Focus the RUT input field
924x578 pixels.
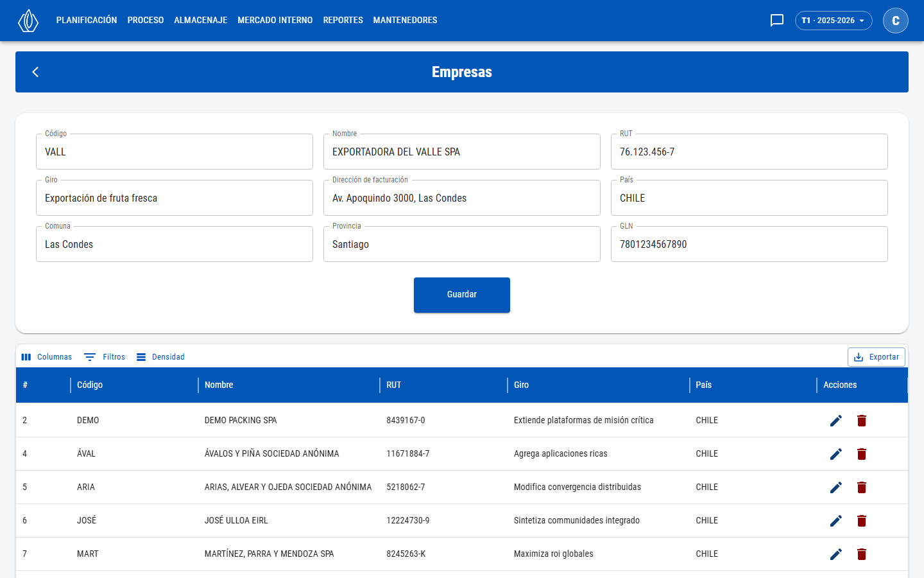(x=749, y=152)
